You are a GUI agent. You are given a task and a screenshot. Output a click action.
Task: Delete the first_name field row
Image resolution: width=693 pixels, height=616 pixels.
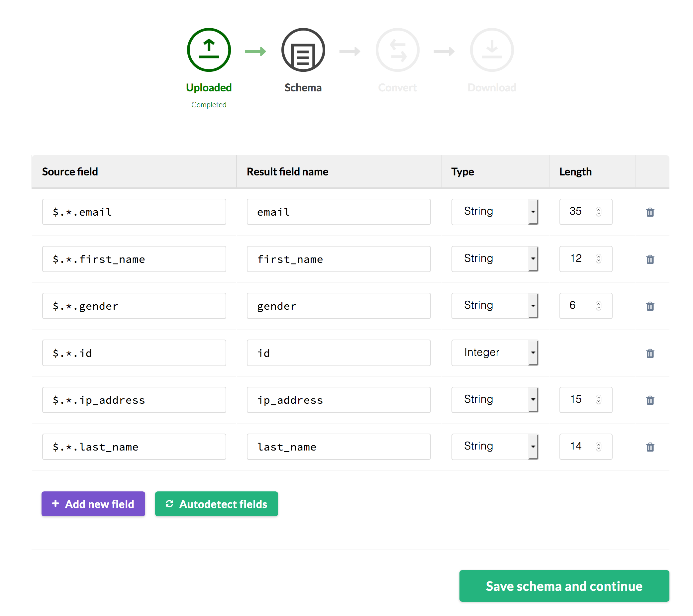[x=650, y=259]
